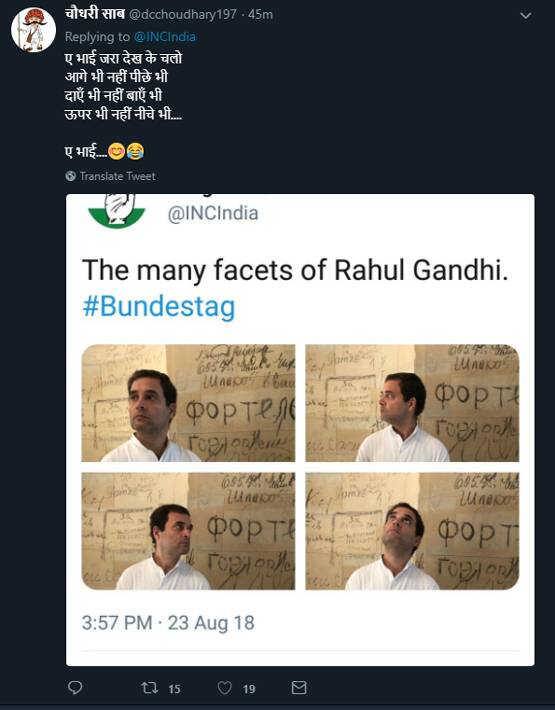The image size is (555, 710).
Task: Click the #Bundestag hashtag
Action: pyautogui.click(x=159, y=307)
